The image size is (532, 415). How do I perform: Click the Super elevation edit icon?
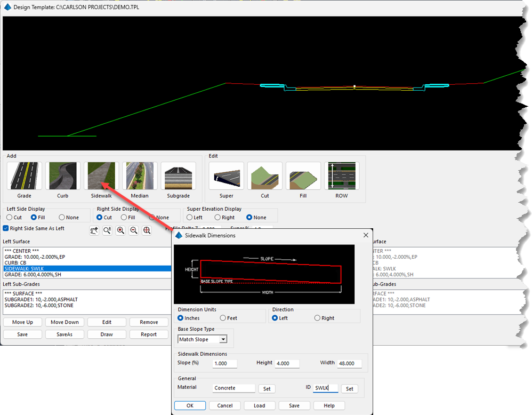pos(226,177)
